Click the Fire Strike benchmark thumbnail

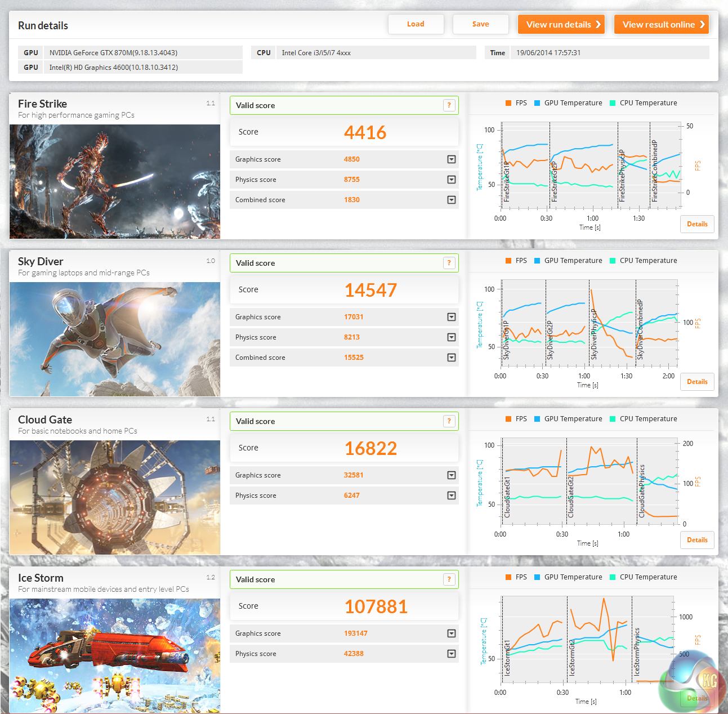(115, 181)
